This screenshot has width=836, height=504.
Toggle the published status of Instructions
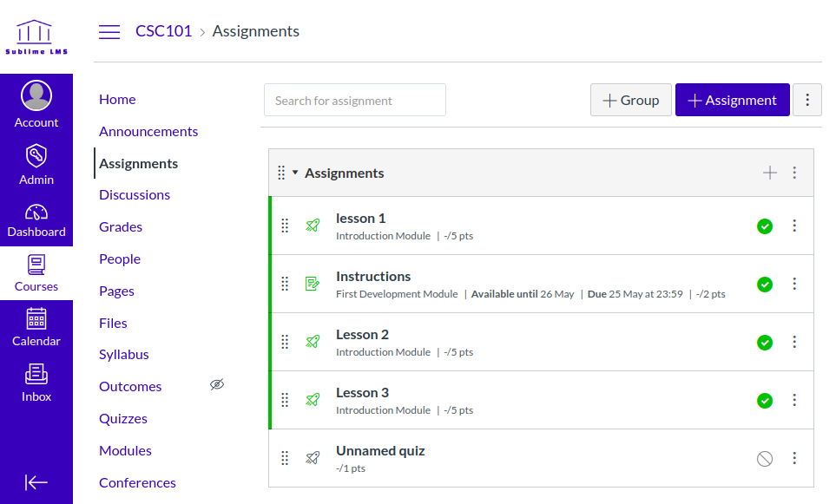764,285
